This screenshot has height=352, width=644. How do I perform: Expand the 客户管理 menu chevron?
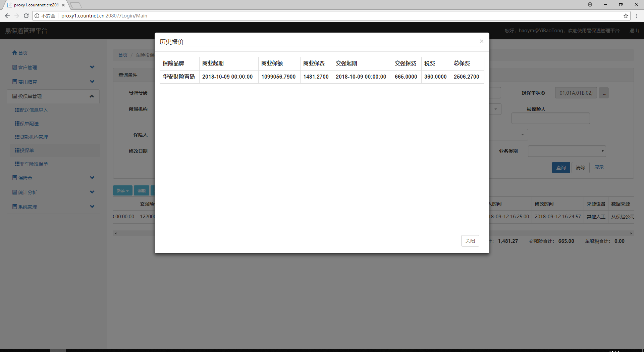[92, 67]
